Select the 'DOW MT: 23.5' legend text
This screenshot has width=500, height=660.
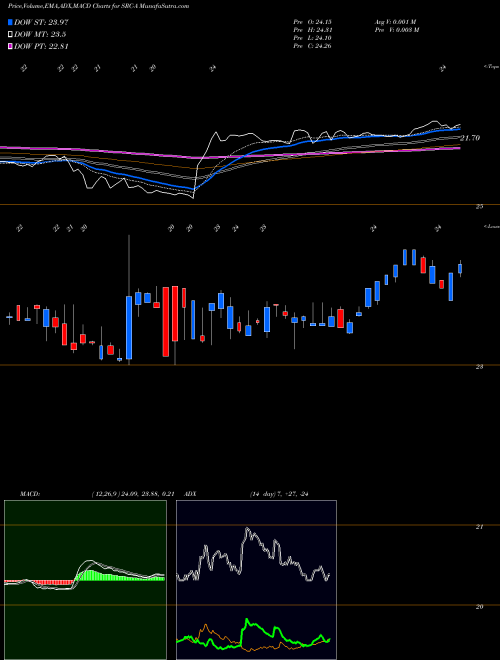[x=40, y=35]
